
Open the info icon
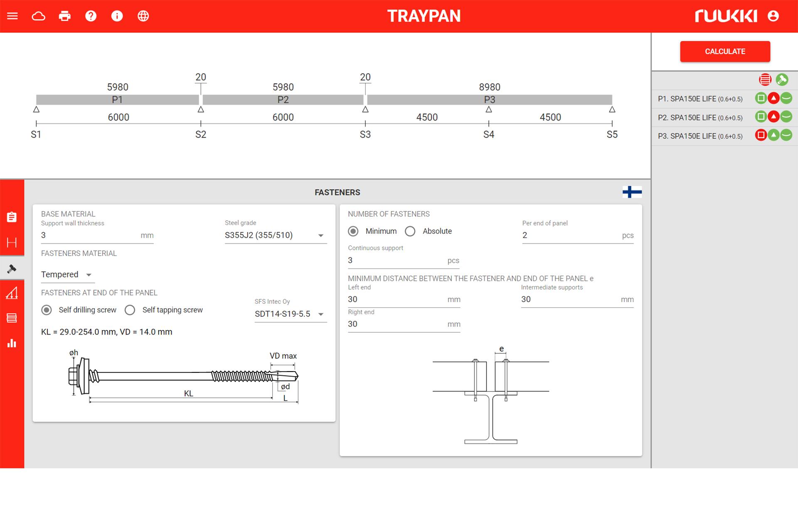[117, 16]
